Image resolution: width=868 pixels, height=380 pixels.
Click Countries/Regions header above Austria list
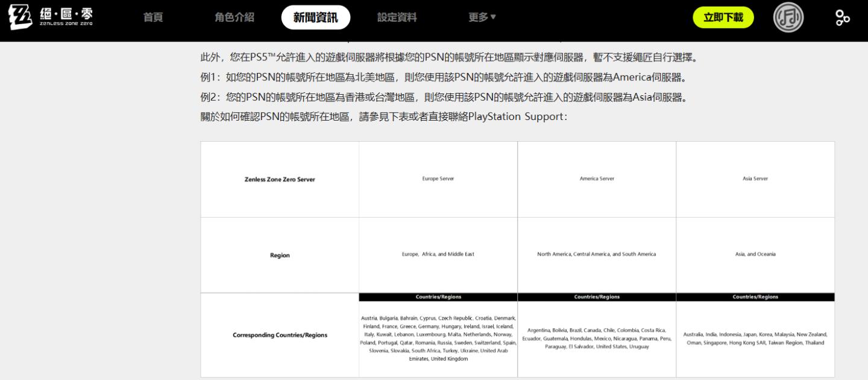point(438,297)
